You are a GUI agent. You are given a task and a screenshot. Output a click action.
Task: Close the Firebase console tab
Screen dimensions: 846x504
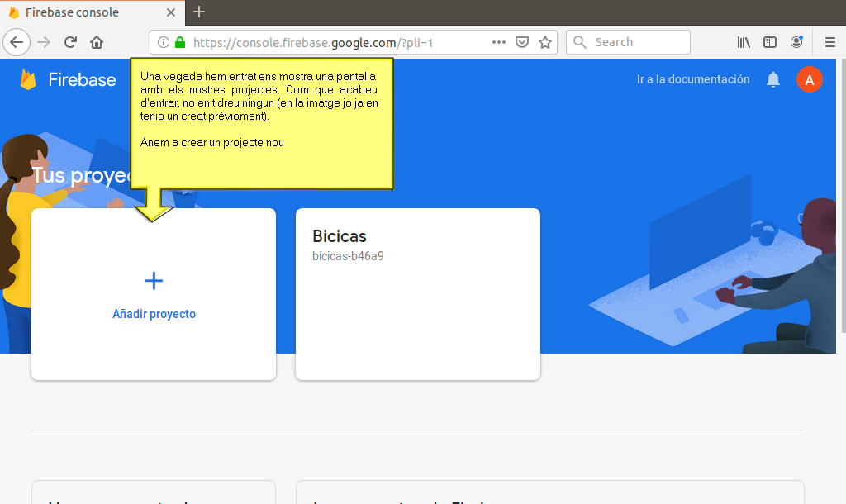(171, 12)
